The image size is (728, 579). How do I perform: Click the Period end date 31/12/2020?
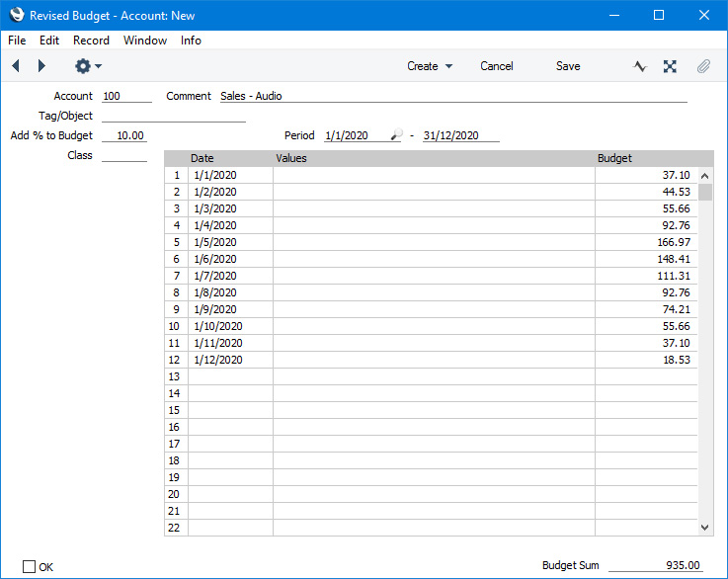461,135
